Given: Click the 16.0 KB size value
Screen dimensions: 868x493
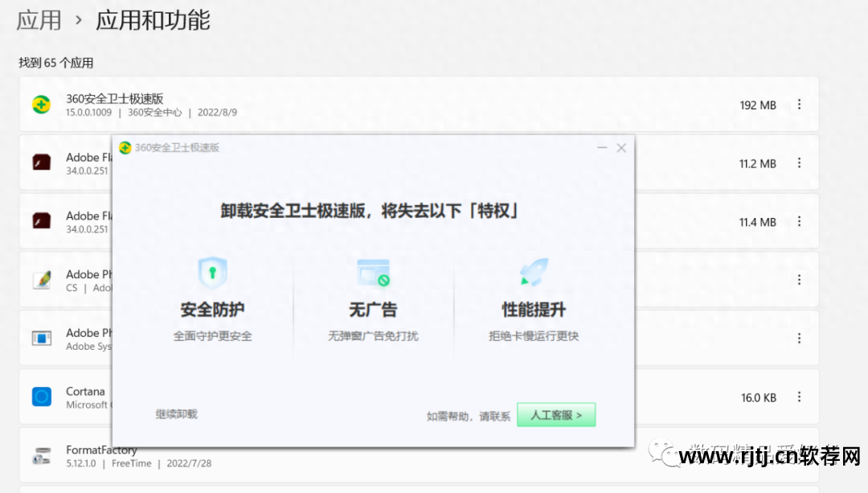Looking at the screenshot, I should coord(759,398).
